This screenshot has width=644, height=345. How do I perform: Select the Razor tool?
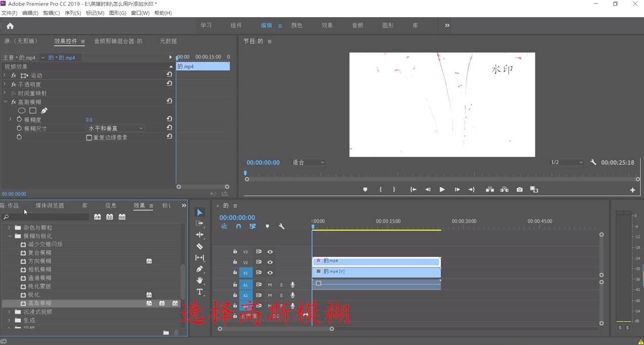point(200,247)
